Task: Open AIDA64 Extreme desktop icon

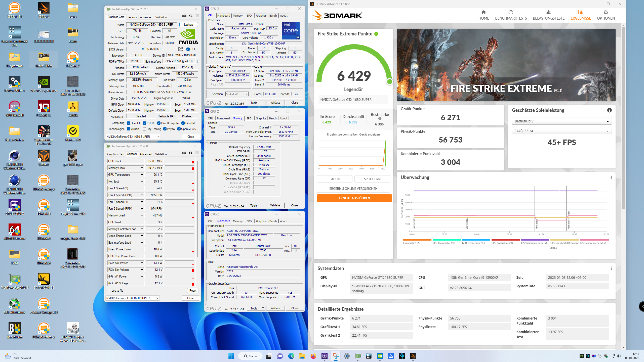Action: [15, 232]
